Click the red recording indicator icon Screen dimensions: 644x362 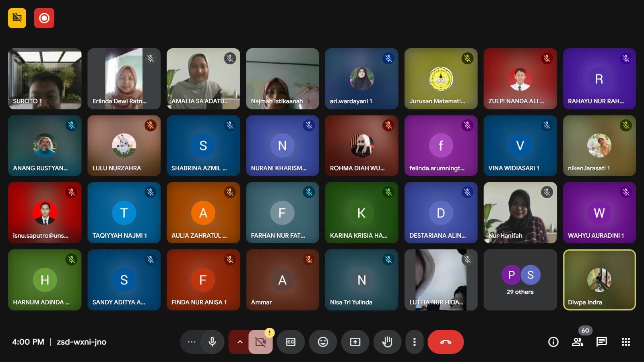pos(44,18)
